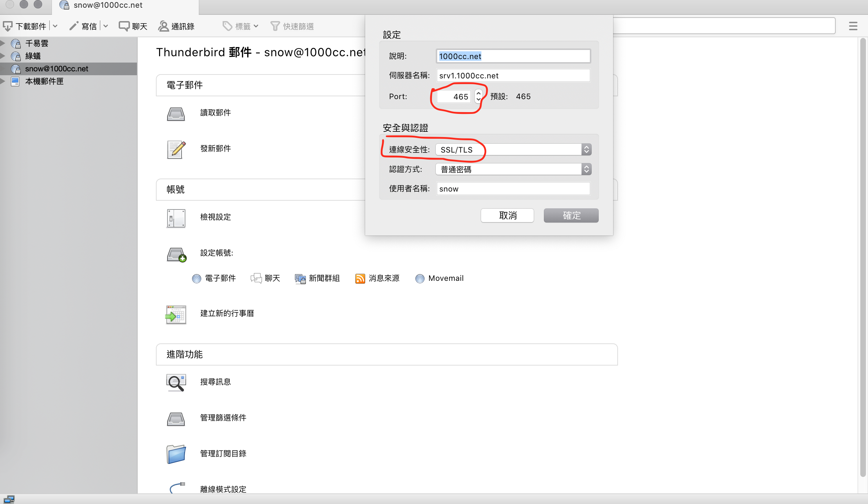868x504 pixels.
Task: Open the 標籤 tag dropdown
Action: coord(241,26)
